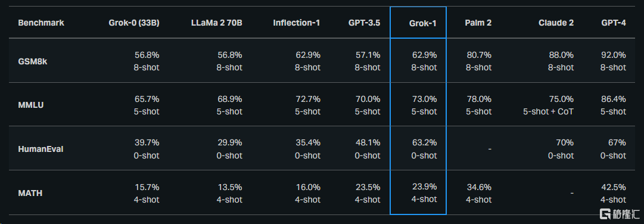The image size is (644, 224).
Task: Select Palm 2's 34.6% MATH score
Action: (479, 187)
